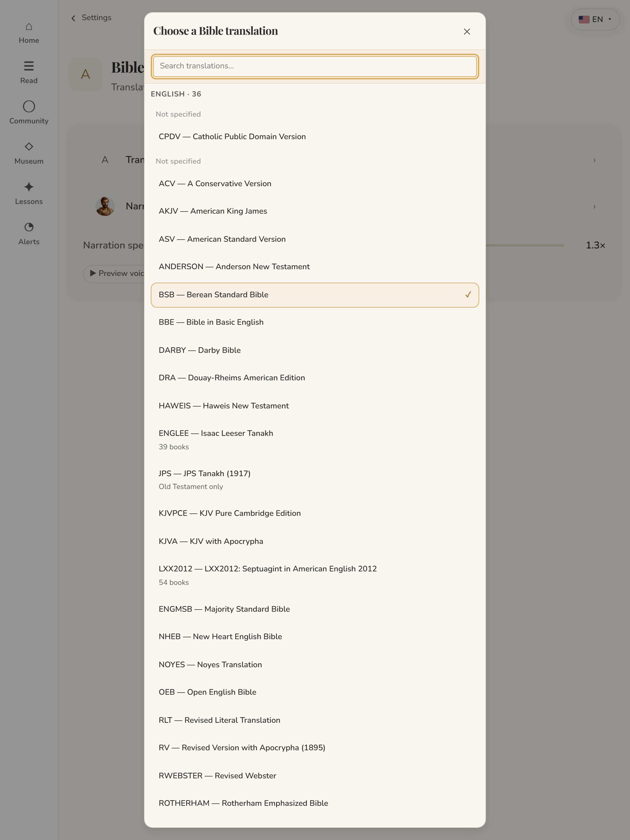630x840 pixels.
Task: Focus the Search translations field
Action: click(315, 66)
